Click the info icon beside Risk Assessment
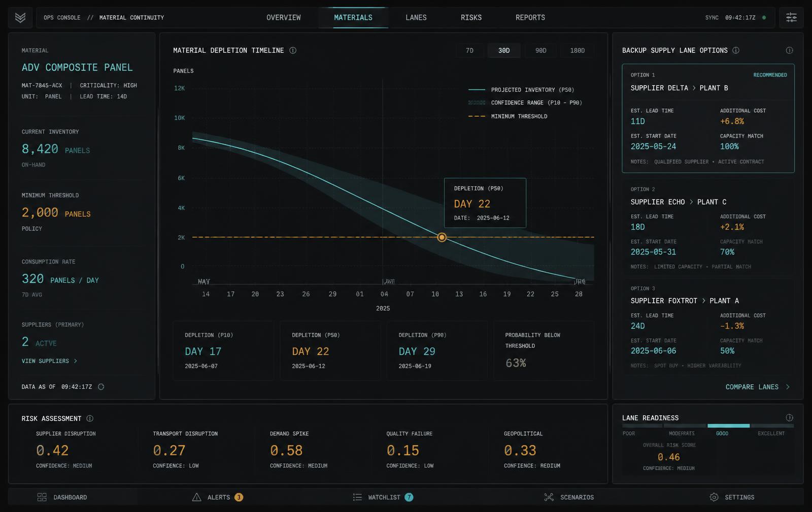 [90, 419]
